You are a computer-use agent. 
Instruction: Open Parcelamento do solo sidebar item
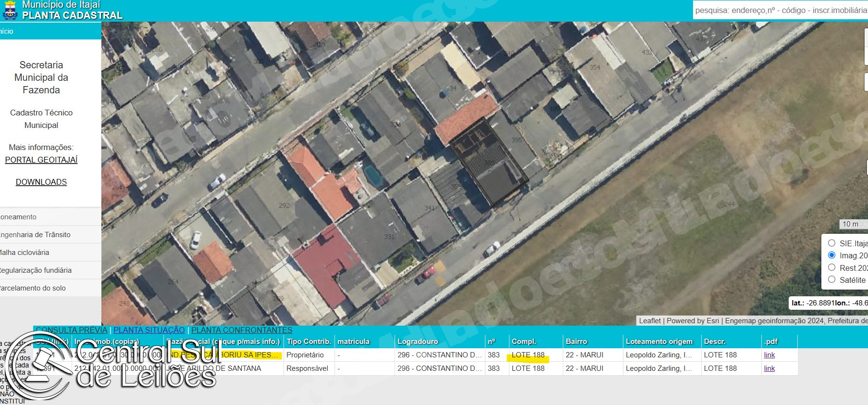(x=50, y=288)
